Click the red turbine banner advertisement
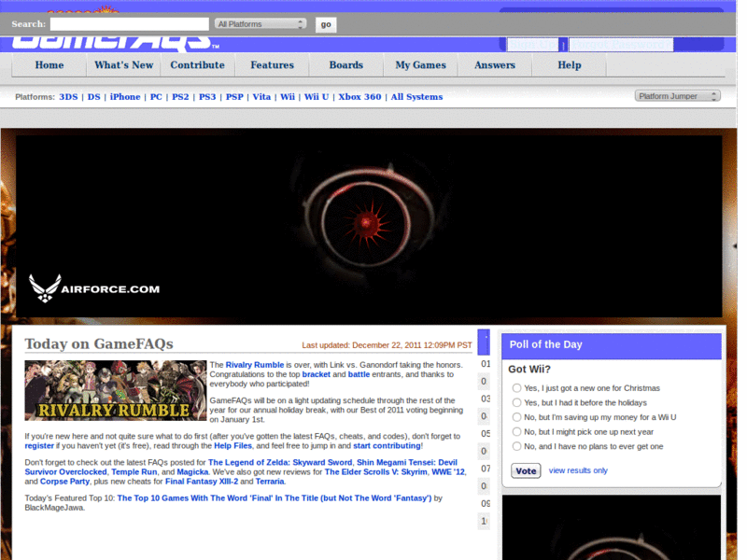Screen dimensions: 747x560 [369, 226]
